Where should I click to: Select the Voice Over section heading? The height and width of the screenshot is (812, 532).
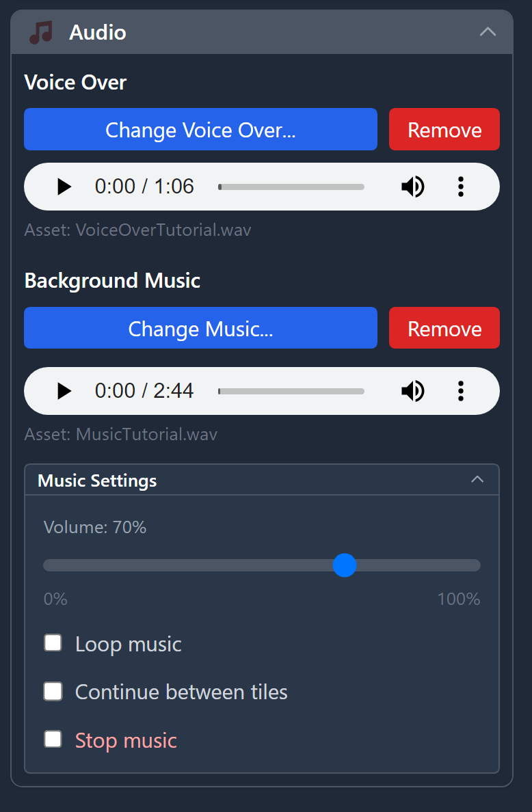click(75, 82)
